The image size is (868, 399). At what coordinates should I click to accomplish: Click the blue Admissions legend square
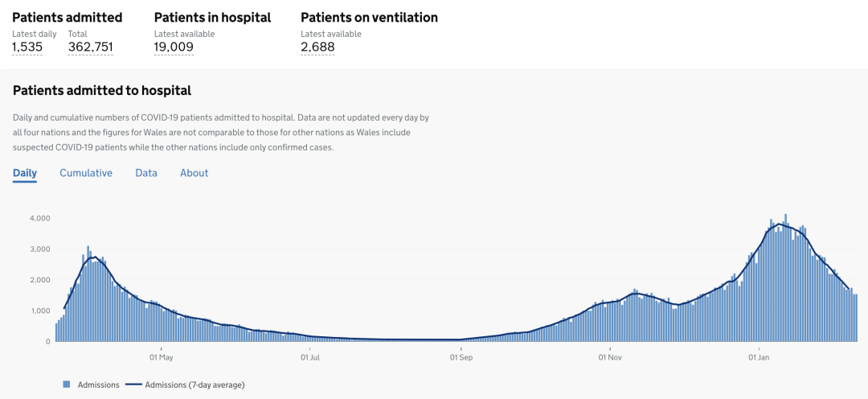67,385
